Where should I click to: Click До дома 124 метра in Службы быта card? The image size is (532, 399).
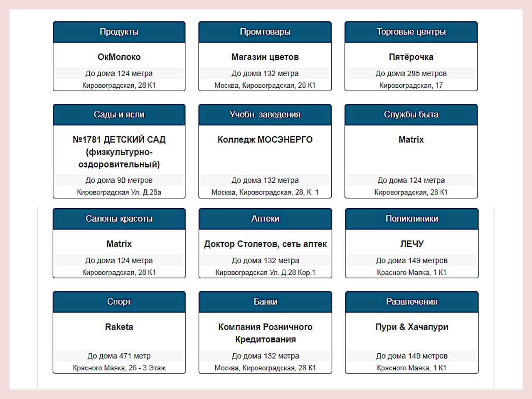411,180
